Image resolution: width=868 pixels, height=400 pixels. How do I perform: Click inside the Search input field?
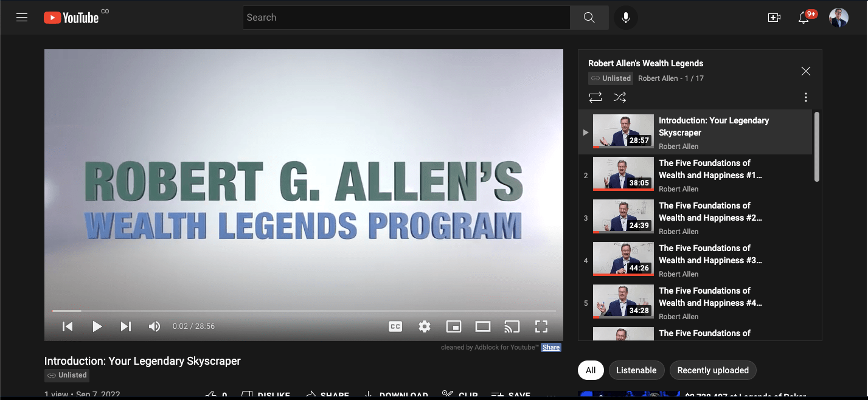pyautogui.click(x=406, y=18)
